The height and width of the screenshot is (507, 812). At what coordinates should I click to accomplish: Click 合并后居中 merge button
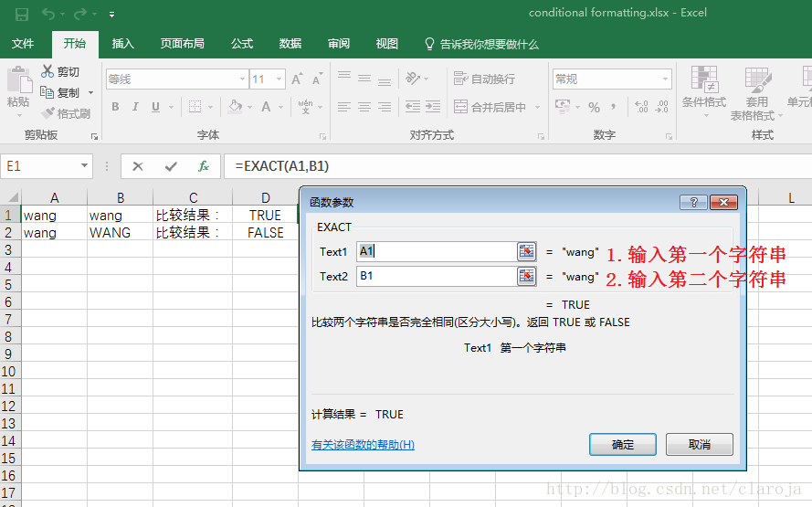click(x=490, y=107)
